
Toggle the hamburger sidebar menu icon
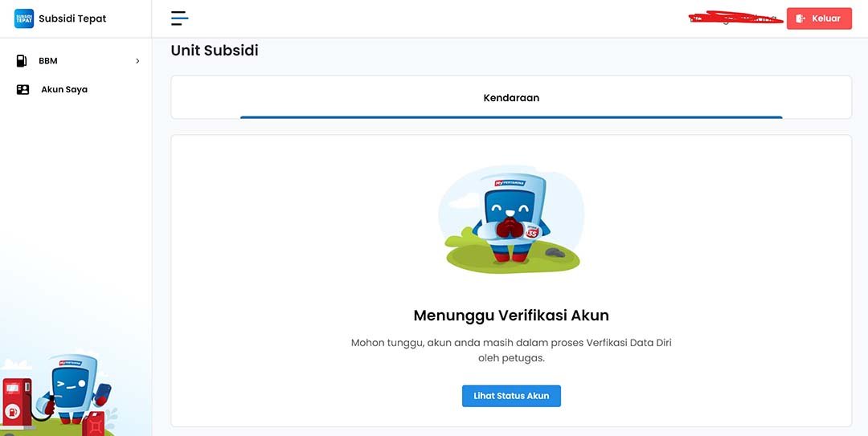[x=179, y=18]
